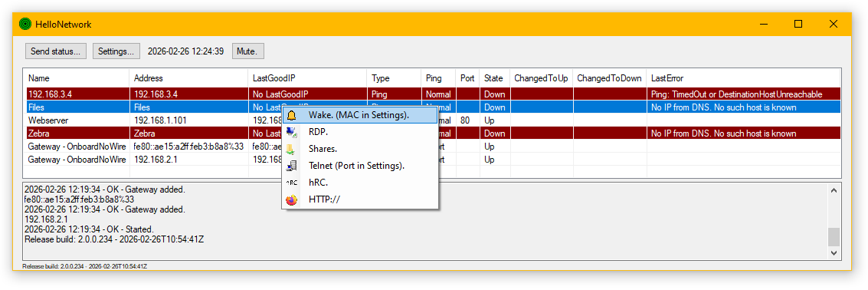Screen dimensions: 868x290
Task: Choose HTTP:// from the context menu
Action: coord(360,199)
